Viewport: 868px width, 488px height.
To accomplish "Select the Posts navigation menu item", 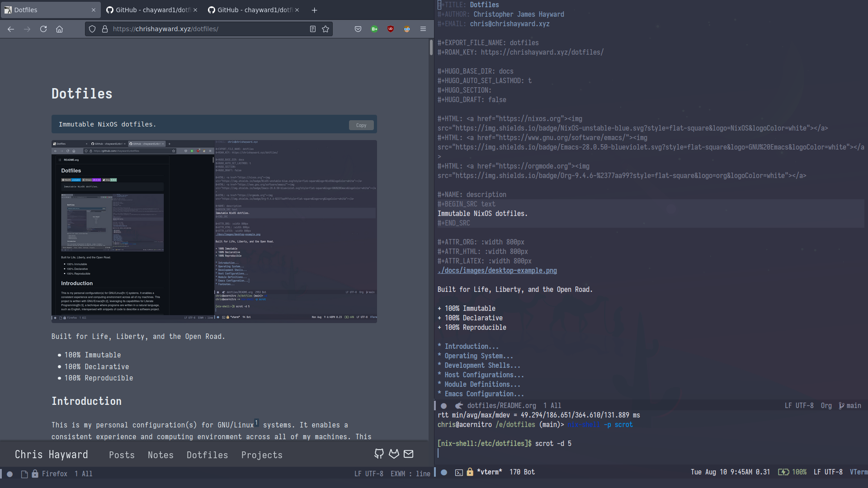I will [x=122, y=455].
